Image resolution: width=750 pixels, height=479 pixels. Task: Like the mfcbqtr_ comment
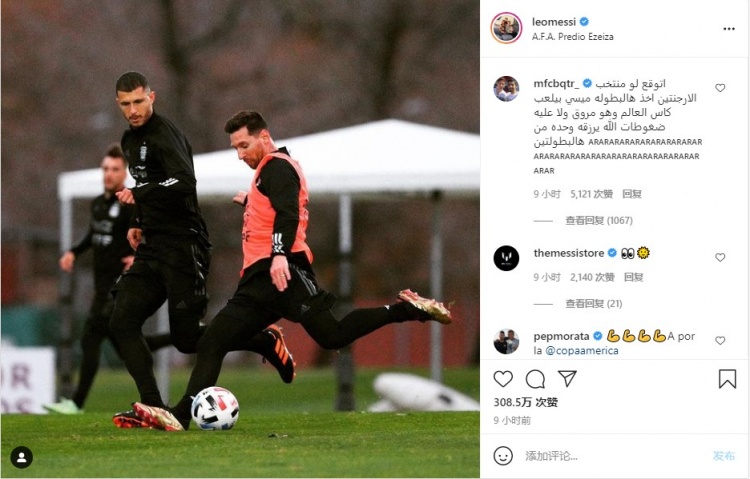point(720,88)
